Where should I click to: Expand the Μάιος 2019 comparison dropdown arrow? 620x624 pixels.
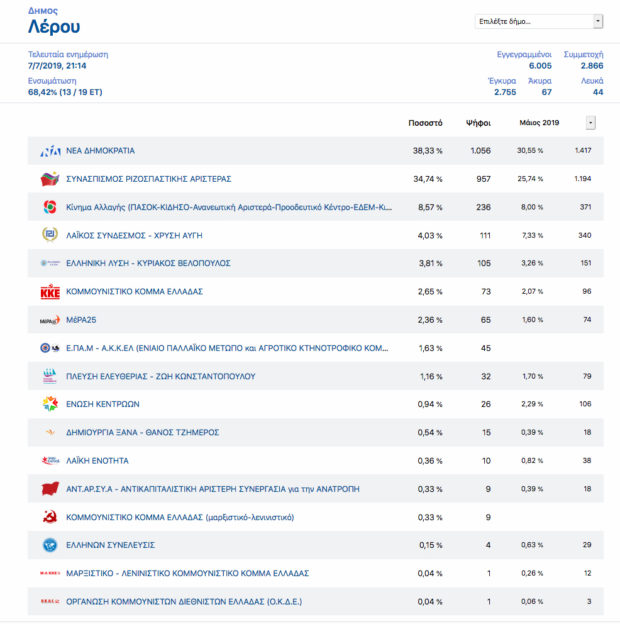(x=590, y=122)
